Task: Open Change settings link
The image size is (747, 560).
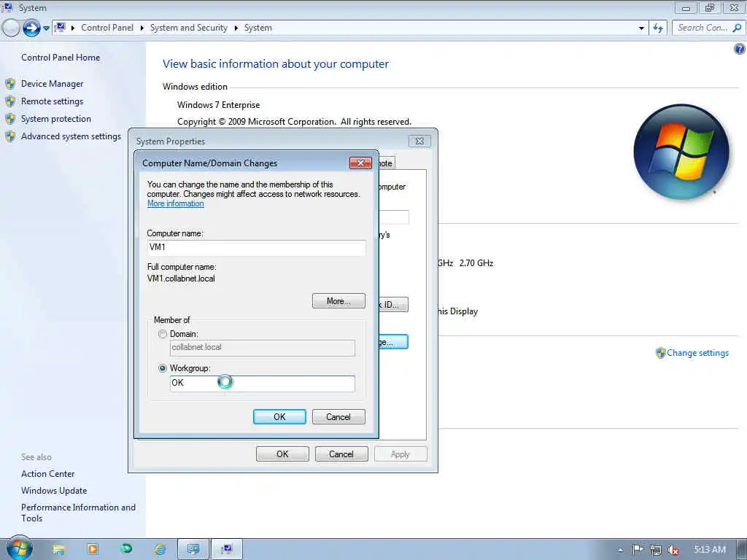Action: tap(697, 353)
